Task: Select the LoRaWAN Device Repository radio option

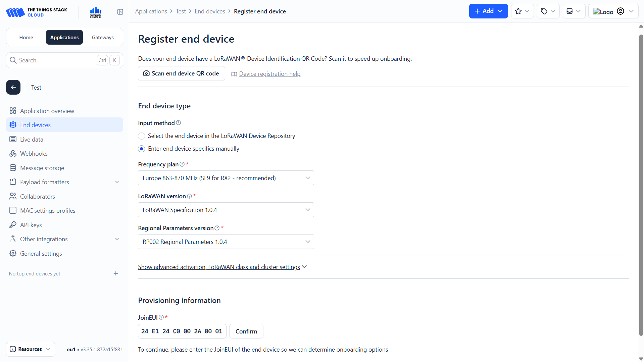Action: (x=142, y=136)
